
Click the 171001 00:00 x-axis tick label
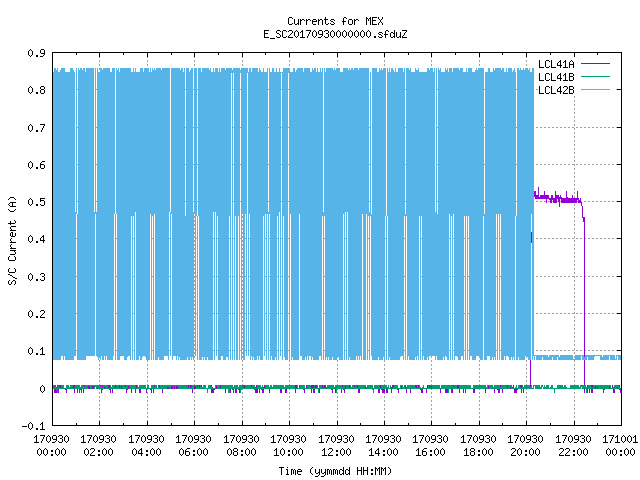tap(620, 446)
